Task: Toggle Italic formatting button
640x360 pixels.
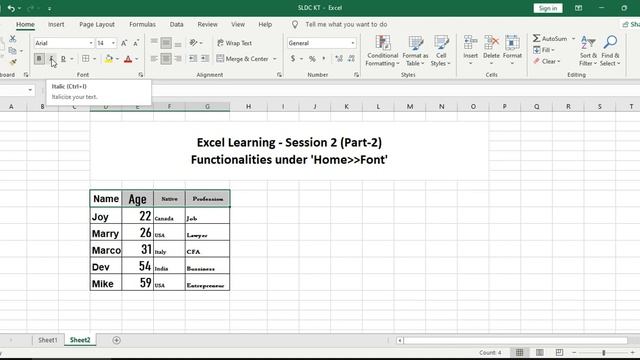Action: [51, 59]
